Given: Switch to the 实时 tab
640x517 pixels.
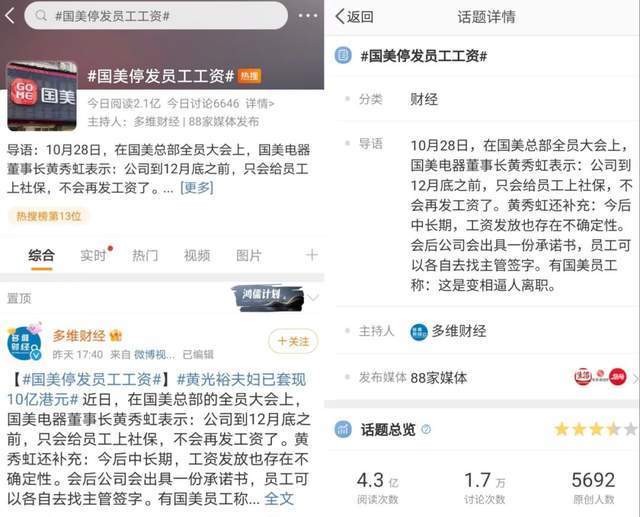Looking at the screenshot, I should pyautogui.click(x=93, y=255).
